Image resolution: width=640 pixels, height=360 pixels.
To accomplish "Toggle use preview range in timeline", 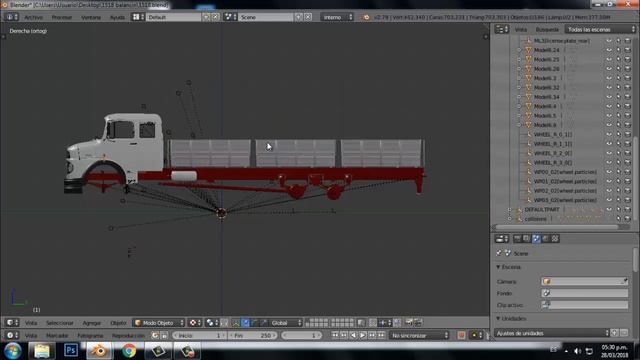I will [155, 336].
